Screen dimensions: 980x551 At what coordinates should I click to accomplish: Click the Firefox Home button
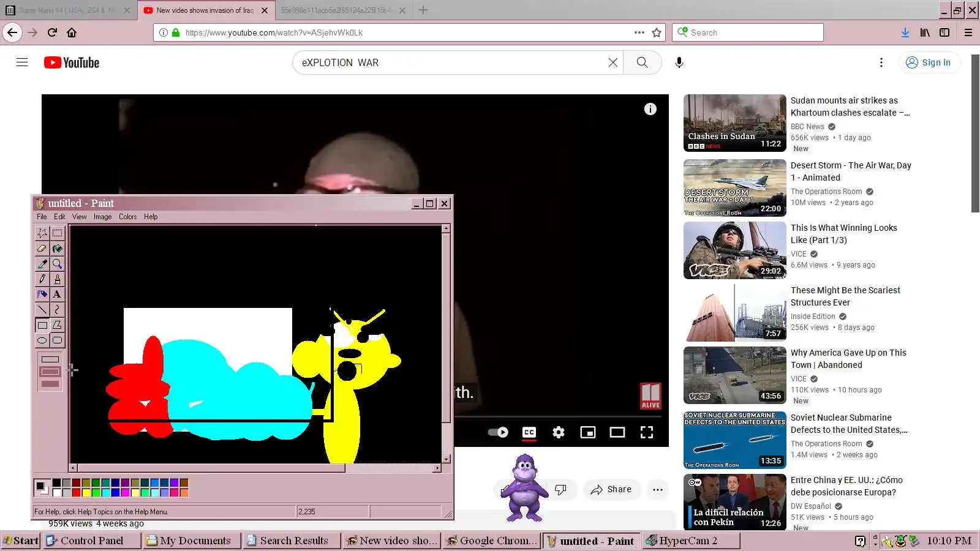(72, 32)
